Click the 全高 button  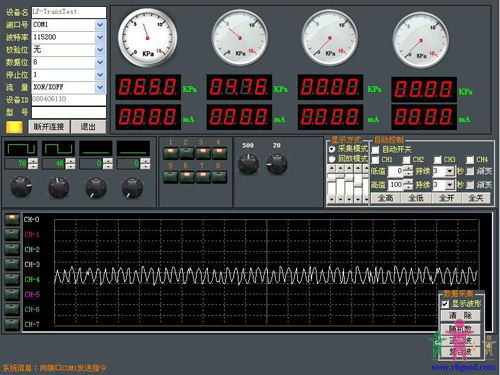pyautogui.click(x=386, y=198)
